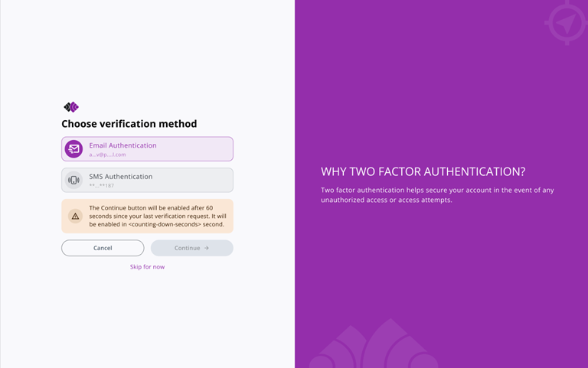The height and width of the screenshot is (368, 588).
Task: Click the "SMS Authentication" label text
Action: coord(120,177)
